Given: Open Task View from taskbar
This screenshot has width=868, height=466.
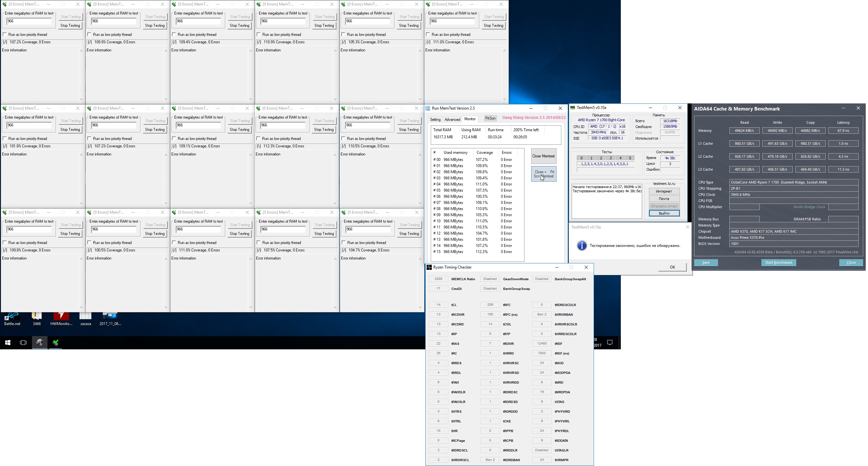Looking at the screenshot, I should pos(23,342).
